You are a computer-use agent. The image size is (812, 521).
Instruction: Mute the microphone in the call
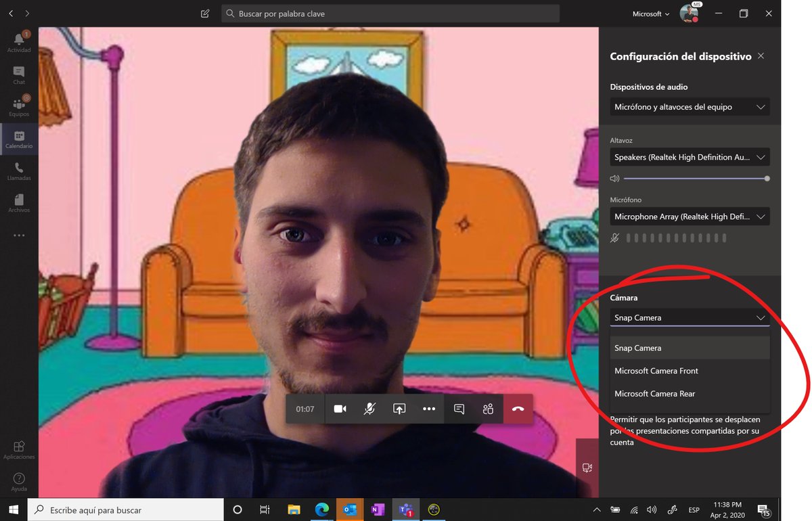tap(369, 409)
